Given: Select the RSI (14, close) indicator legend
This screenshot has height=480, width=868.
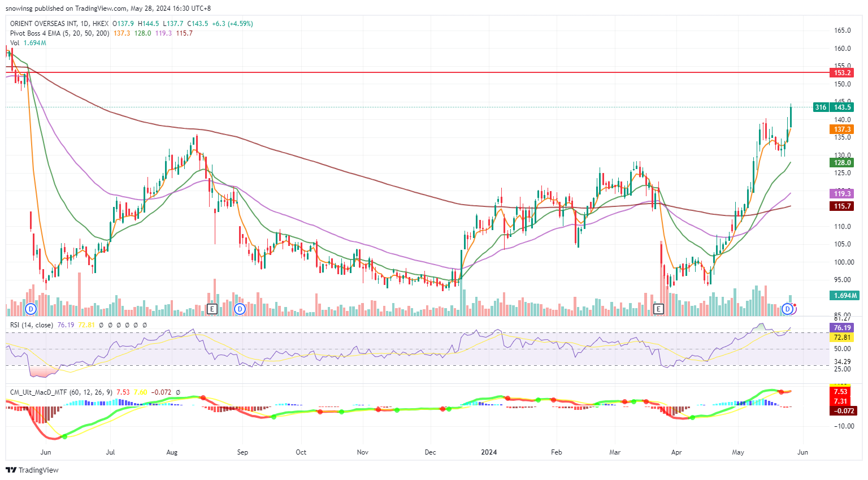Looking at the screenshot, I should click(32, 325).
